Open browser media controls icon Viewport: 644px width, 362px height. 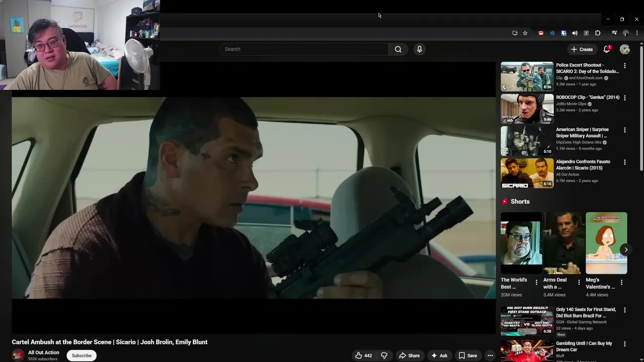614,33
